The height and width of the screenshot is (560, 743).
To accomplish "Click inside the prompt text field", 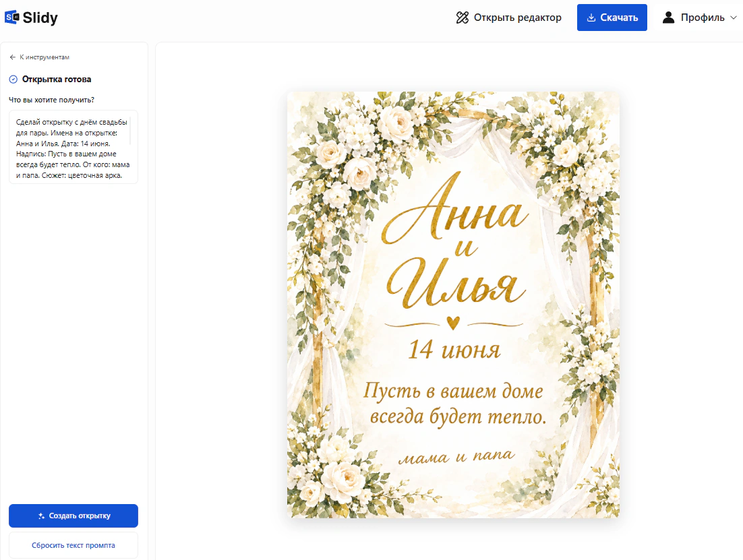I will [x=73, y=147].
